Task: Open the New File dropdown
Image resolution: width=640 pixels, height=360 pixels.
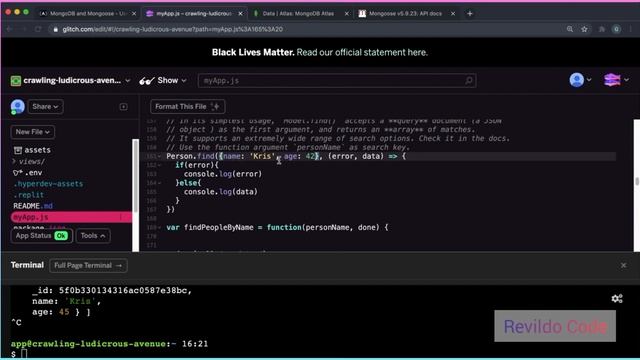Action: pos(33,132)
